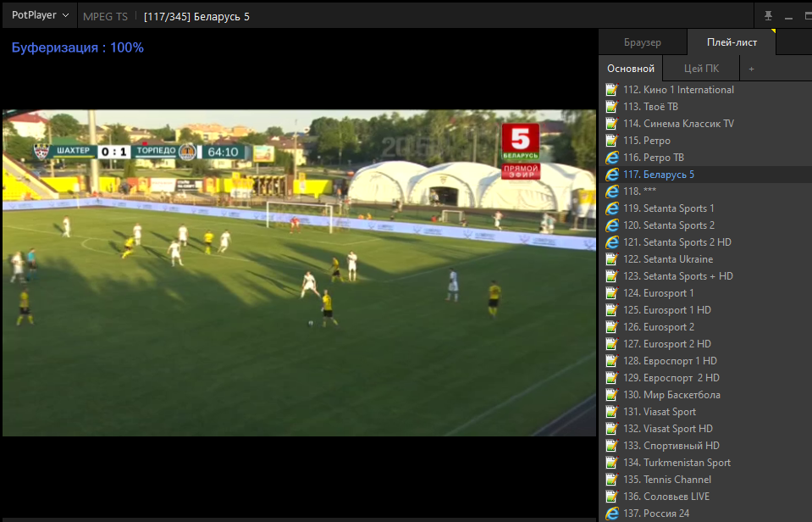The image size is (812, 522).
Task: Click the icon beside 135. Tennis Channel
Action: (x=611, y=480)
